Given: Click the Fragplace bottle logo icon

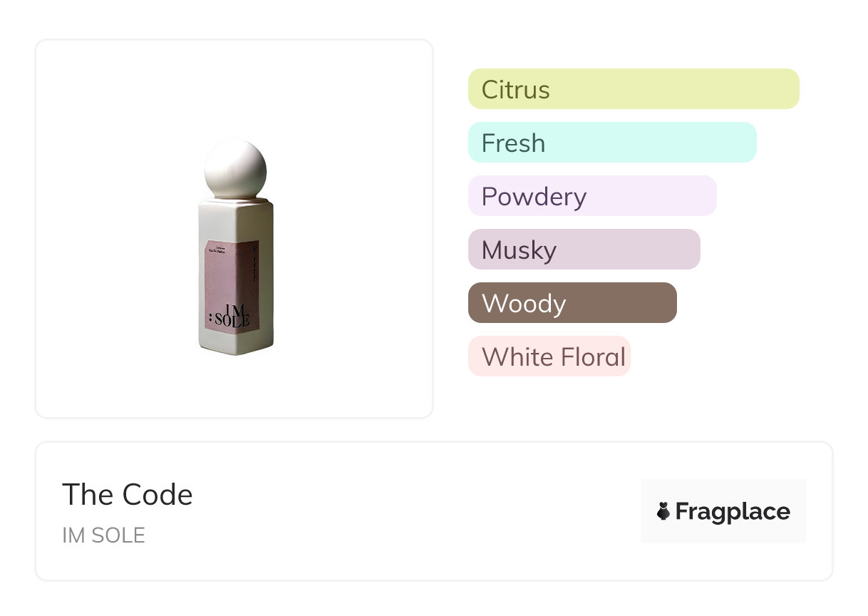Looking at the screenshot, I should (663, 511).
